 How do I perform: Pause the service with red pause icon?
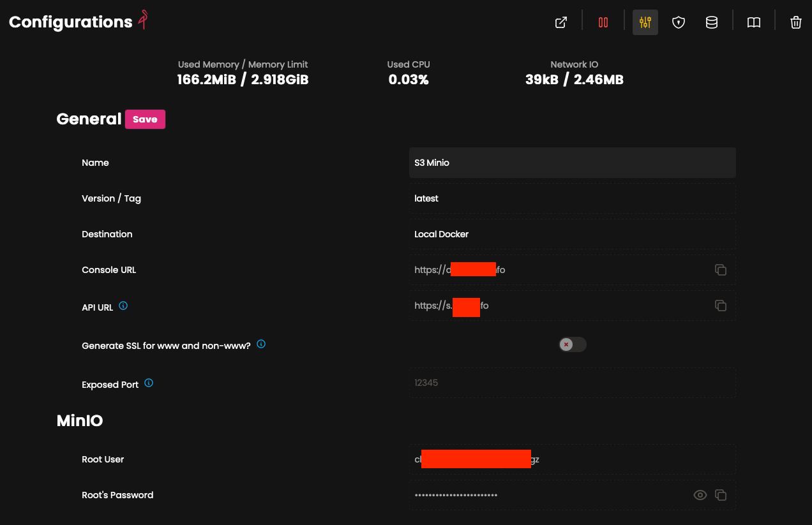[x=603, y=22]
